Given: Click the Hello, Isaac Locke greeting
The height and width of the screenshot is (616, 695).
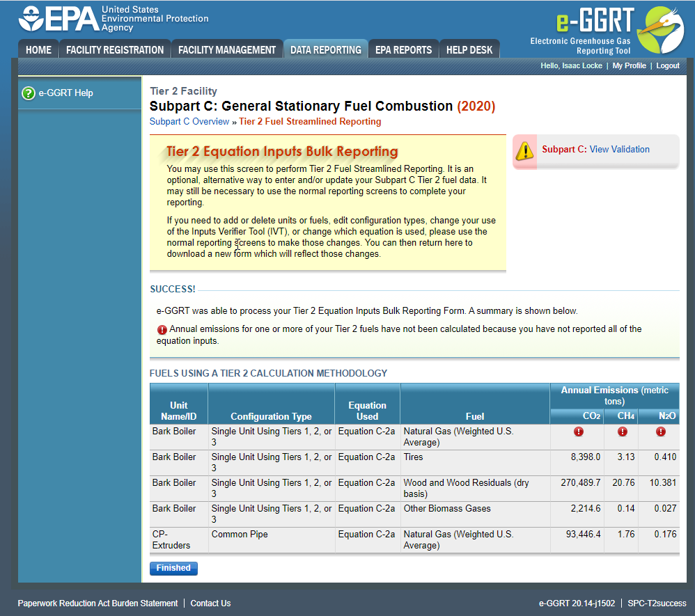Looking at the screenshot, I should coord(571,65).
